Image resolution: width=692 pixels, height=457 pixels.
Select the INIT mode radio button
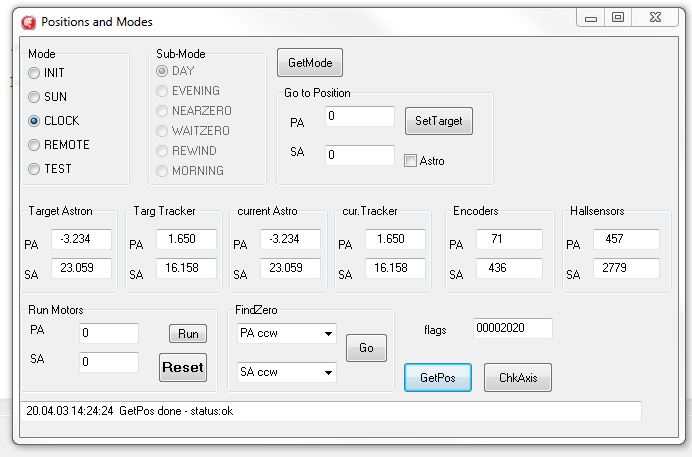point(34,73)
